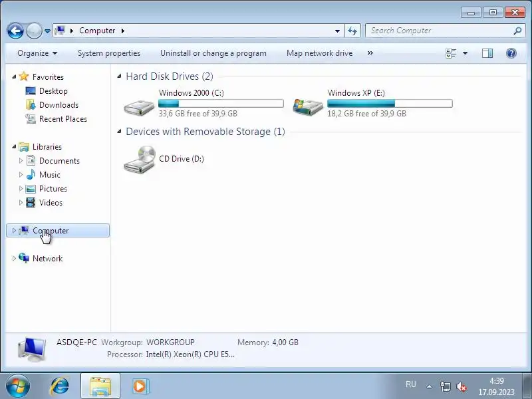
Task: Click the Windows XP (E:) label
Action: click(356, 92)
